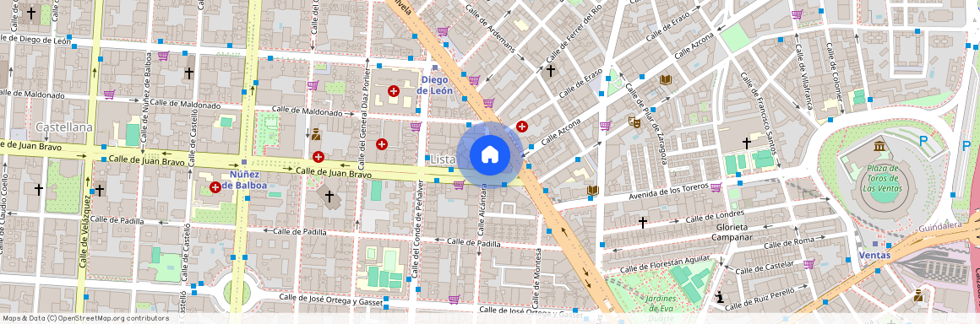The width and height of the screenshot is (980, 324).
Task: Select the Núñez de Balboa station label
Action: pos(244,180)
